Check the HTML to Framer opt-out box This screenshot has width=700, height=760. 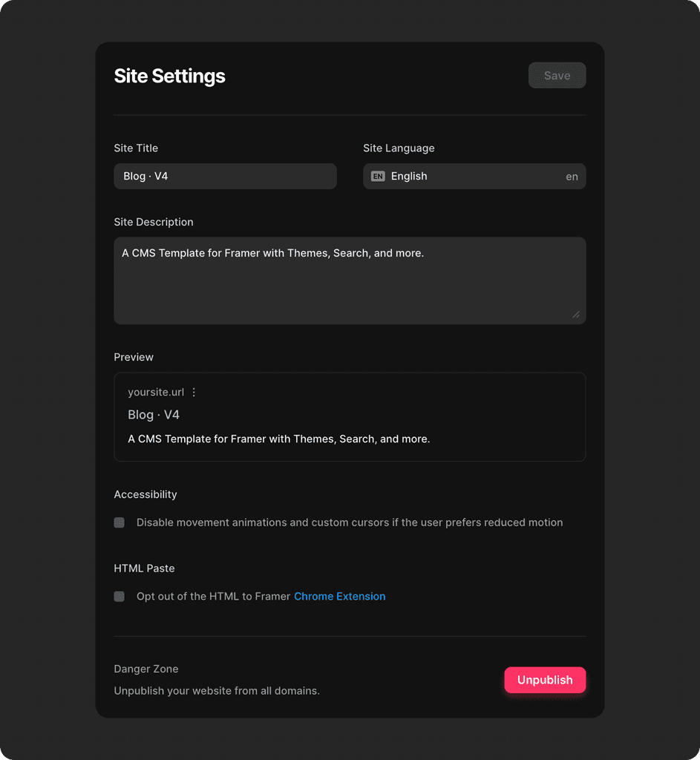click(x=119, y=596)
